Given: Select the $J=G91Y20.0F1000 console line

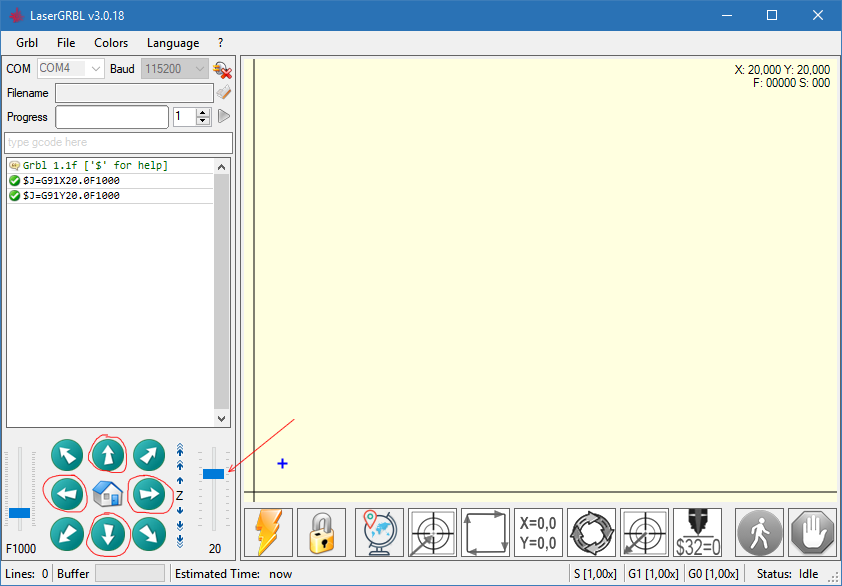Looking at the screenshot, I should (x=110, y=196).
